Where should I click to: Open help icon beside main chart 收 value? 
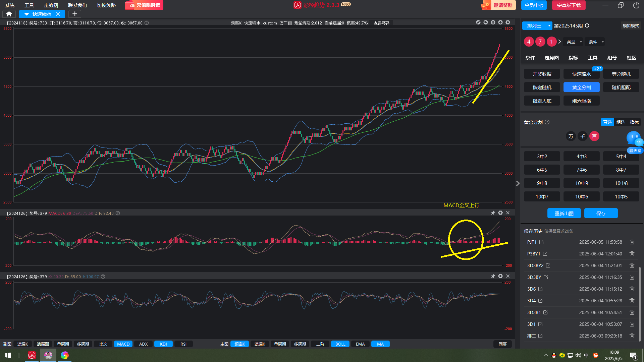pyautogui.click(x=147, y=23)
